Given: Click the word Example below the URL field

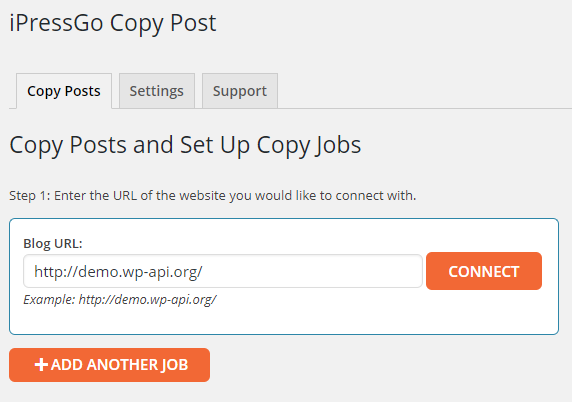Looking at the screenshot, I should 49,299.
